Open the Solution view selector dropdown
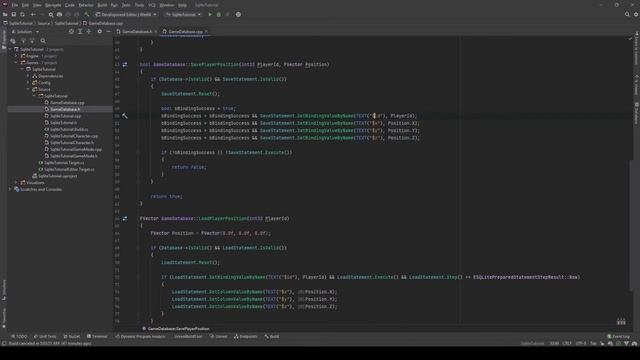The image size is (640, 360). 25,31
